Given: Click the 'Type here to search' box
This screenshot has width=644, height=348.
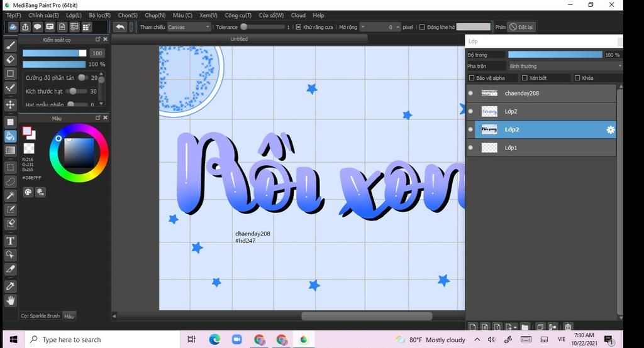Looking at the screenshot, I should point(101,339).
